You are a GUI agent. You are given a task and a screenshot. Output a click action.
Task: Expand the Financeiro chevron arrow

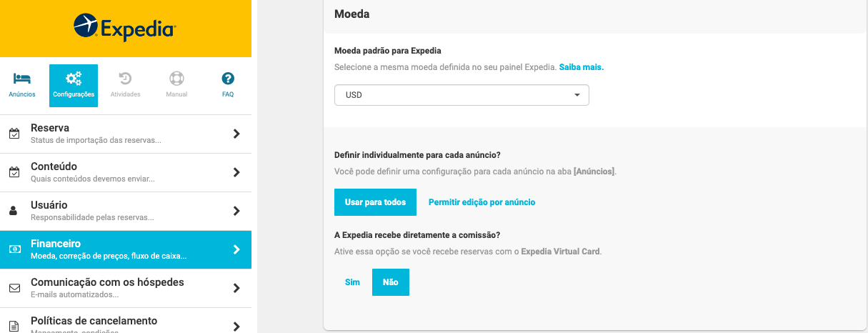click(236, 249)
